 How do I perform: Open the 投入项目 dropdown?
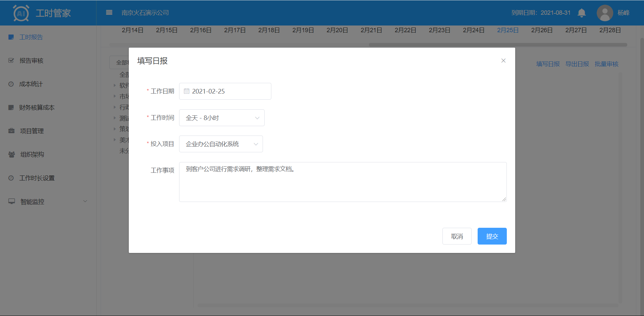click(x=221, y=144)
